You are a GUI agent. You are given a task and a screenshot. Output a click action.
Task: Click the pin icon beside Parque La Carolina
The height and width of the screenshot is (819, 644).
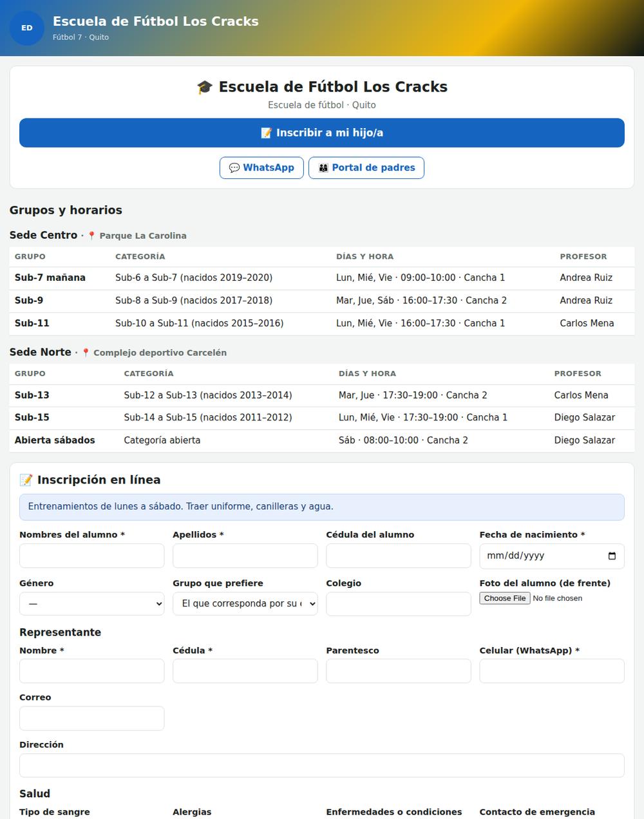(x=91, y=236)
